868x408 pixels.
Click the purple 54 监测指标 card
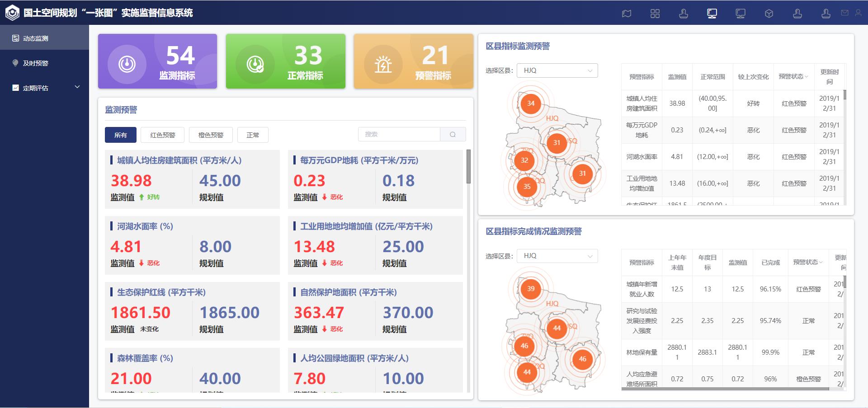157,61
